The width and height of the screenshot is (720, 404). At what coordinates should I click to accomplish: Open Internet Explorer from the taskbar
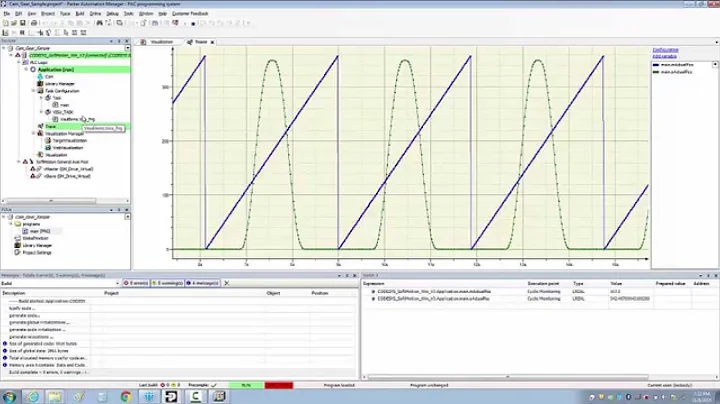point(33,397)
